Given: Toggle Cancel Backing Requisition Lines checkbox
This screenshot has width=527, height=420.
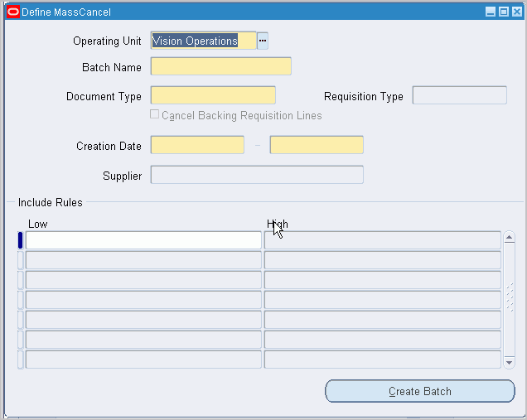Looking at the screenshot, I should click(154, 114).
